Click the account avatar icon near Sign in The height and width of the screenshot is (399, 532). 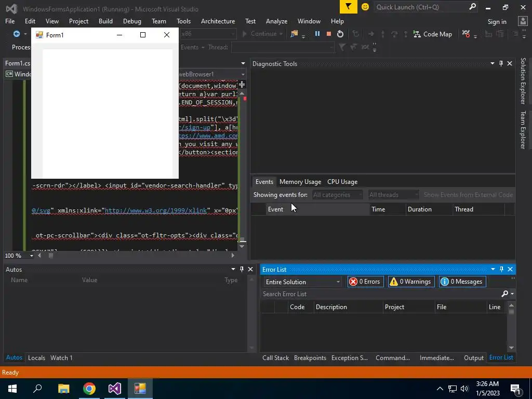pyautogui.click(x=523, y=21)
